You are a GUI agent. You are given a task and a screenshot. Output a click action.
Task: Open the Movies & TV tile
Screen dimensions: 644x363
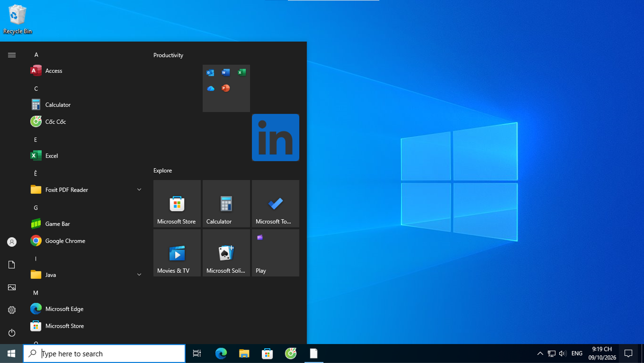177,253
